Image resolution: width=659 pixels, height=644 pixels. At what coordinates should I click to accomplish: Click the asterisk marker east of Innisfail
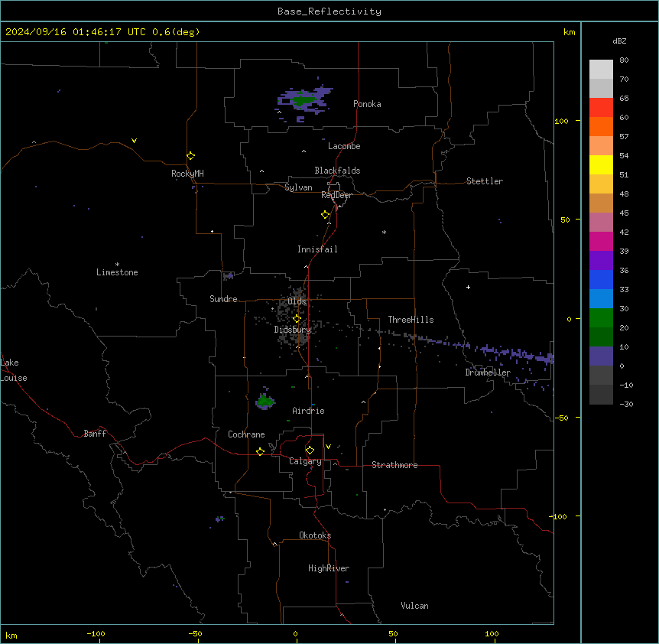click(384, 233)
